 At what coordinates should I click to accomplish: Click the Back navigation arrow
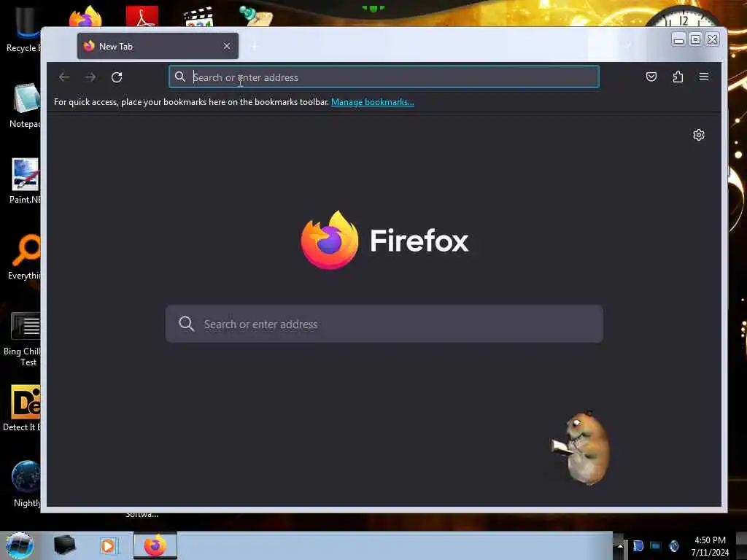tap(64, 77)
